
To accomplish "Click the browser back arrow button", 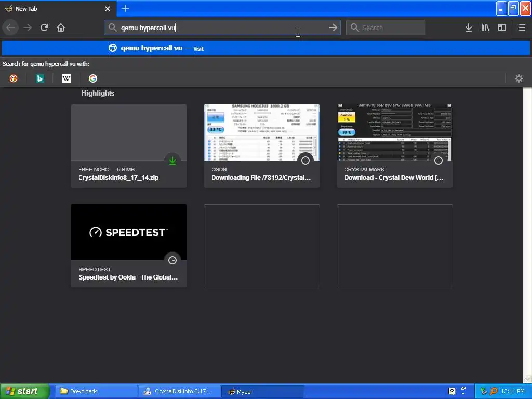I will [10, 28].
